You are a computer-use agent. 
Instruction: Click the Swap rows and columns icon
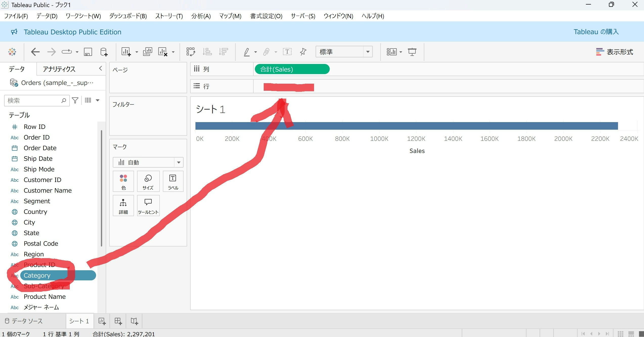[x=191, y=52]
